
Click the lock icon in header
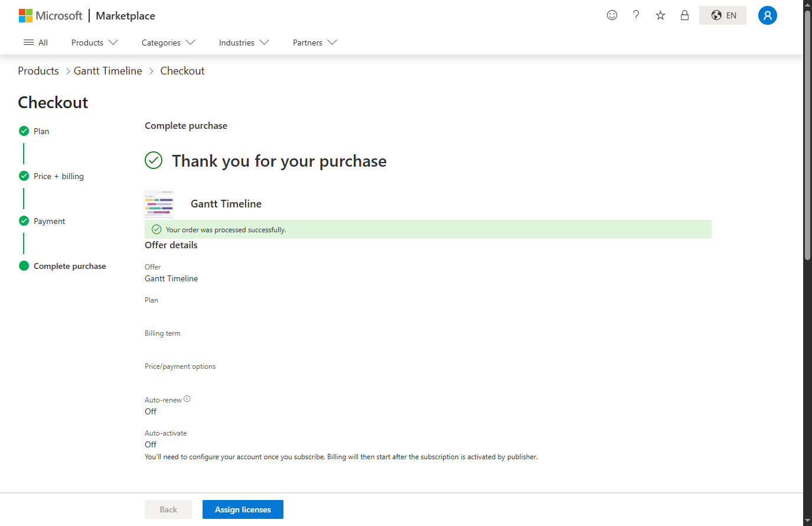click(684, 15)
